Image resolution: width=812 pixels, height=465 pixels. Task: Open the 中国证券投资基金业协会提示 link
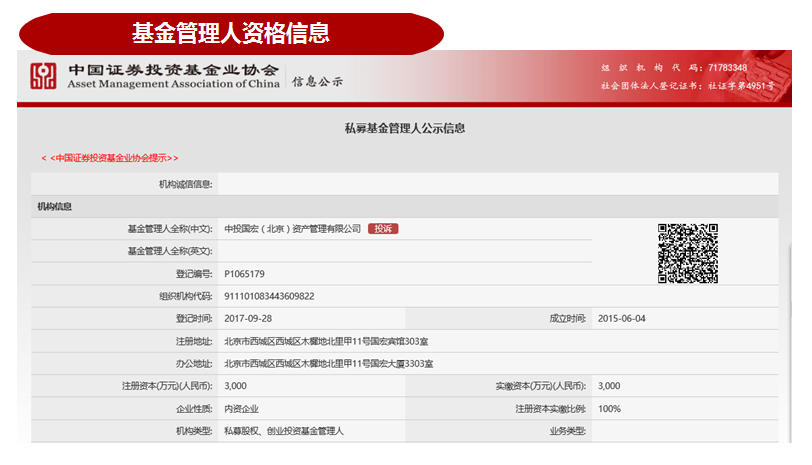tap(110, 158)
